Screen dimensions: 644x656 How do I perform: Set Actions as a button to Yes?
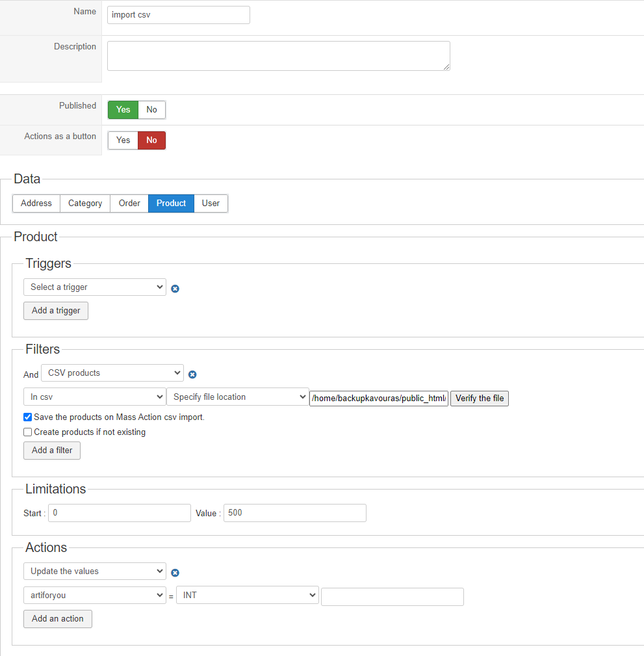click(x=123, y=140)
